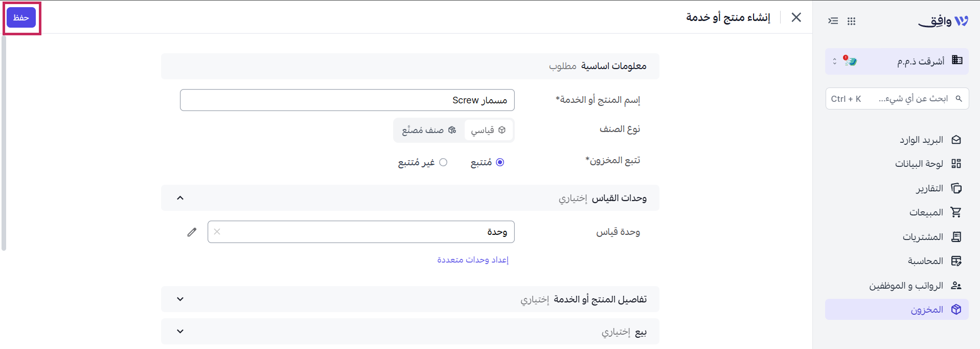The height and width of the screenshot is (349, 980).
Task: Collapse the sidebar with the menu icon
Action: tap(833, 21)
